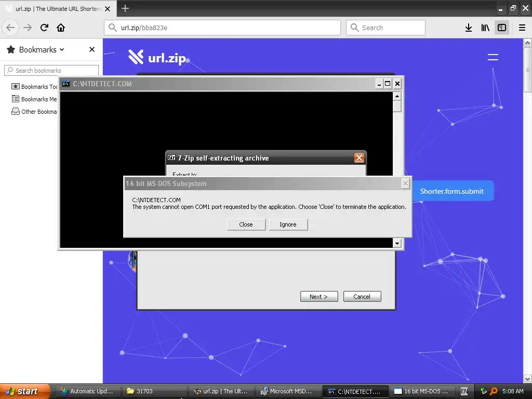Click the url.zip site logo
Viewport: 532px width, 399px height.
157,57
